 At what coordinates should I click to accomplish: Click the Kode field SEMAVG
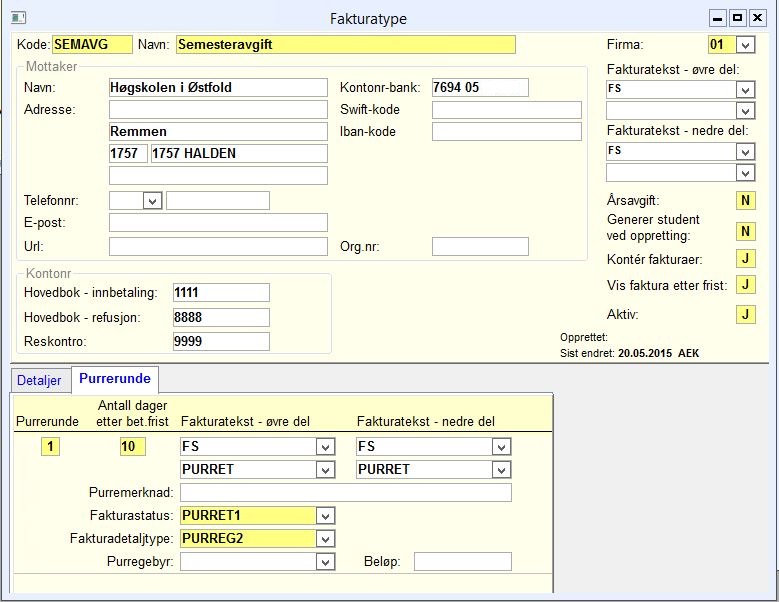92,45
